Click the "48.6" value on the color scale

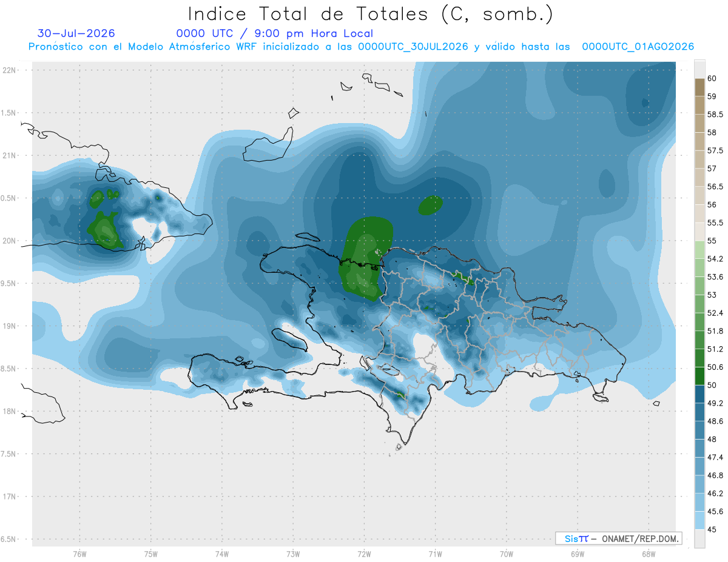715,421
